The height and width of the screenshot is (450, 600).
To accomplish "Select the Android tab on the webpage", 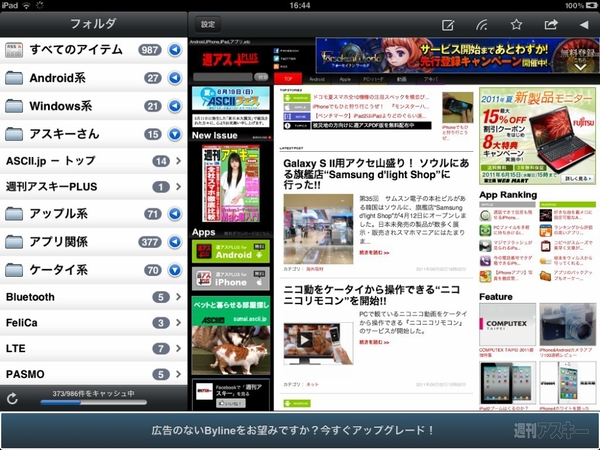I will tap(317, 79).
